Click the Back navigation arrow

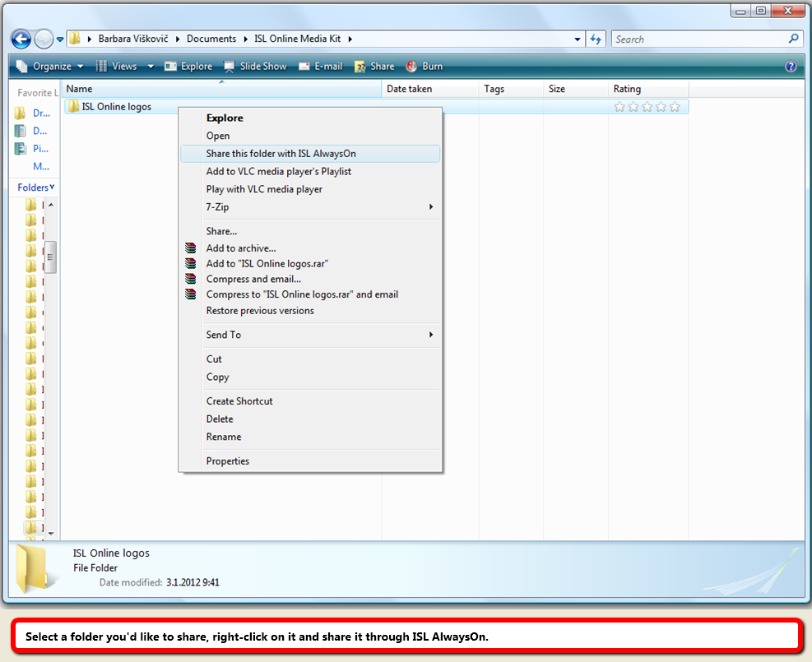[21, 39]
